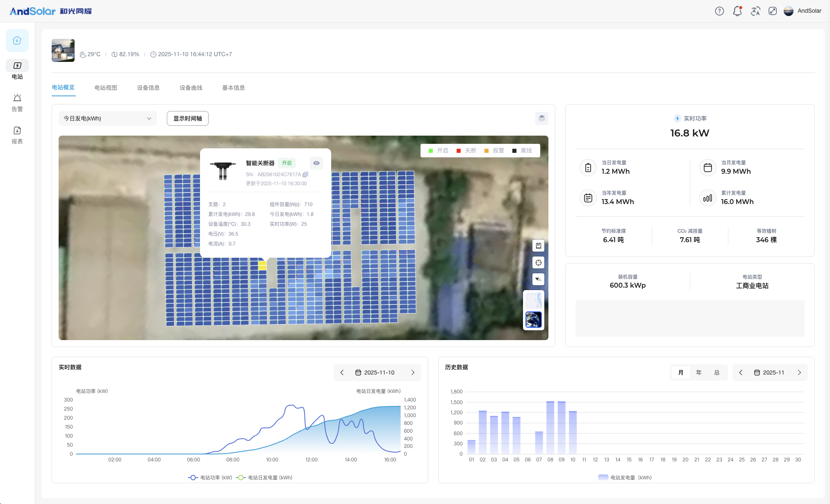The image size is (830, 504).
Task: Go to next month after 2025-11
Action: coord(799,372)
